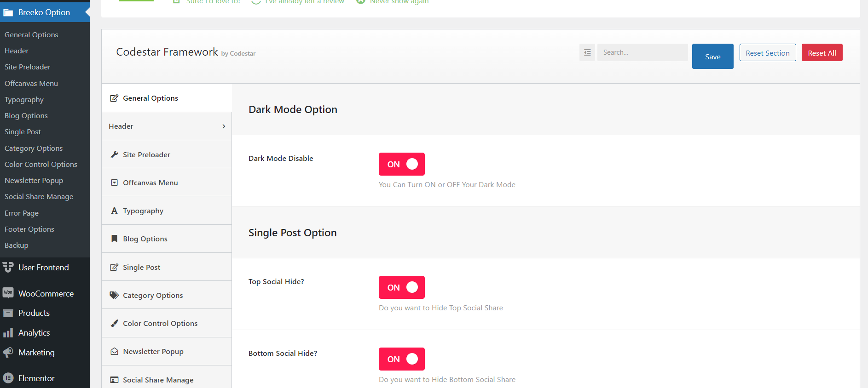Open the Social Share Manage tab
This screenshot has width=868, height=388.
click(158, 380)
